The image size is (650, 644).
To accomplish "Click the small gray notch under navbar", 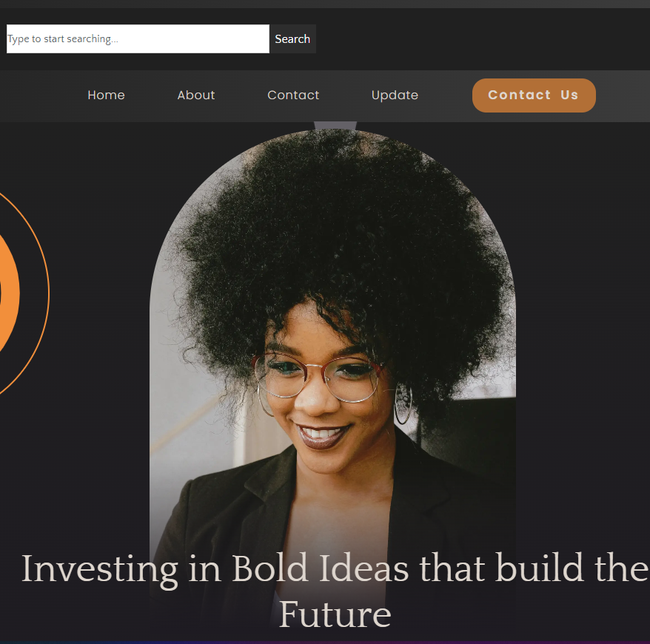I will tap(335, 126).
